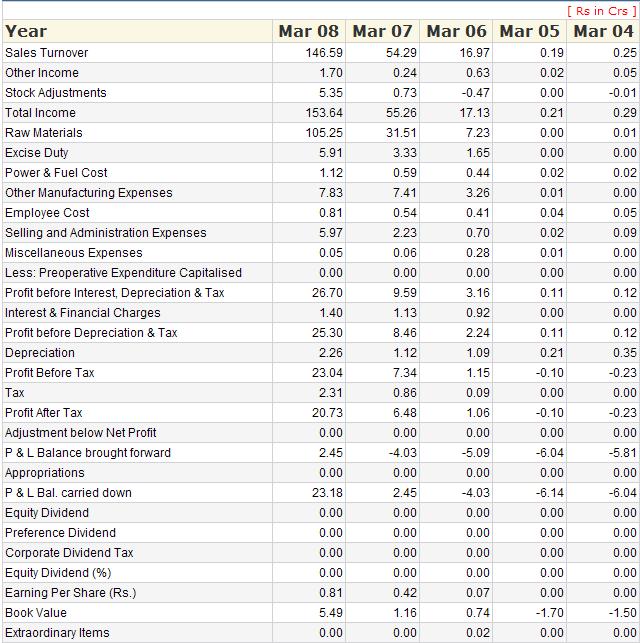The width and height of the screenshot is (640, 643).
Task: Click the Sales Turnover value 146.59
Action: point(324,53)
